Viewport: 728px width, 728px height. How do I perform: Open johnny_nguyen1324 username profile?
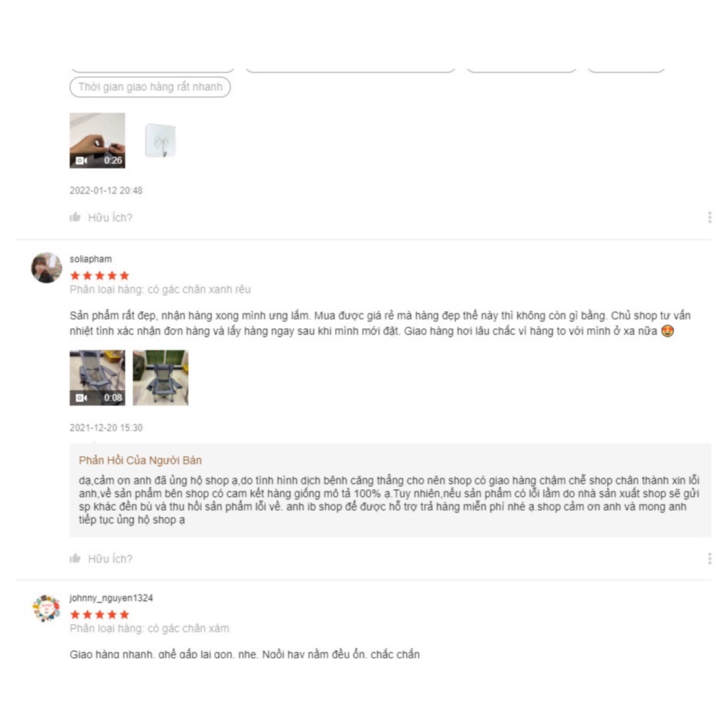(111, 598)
